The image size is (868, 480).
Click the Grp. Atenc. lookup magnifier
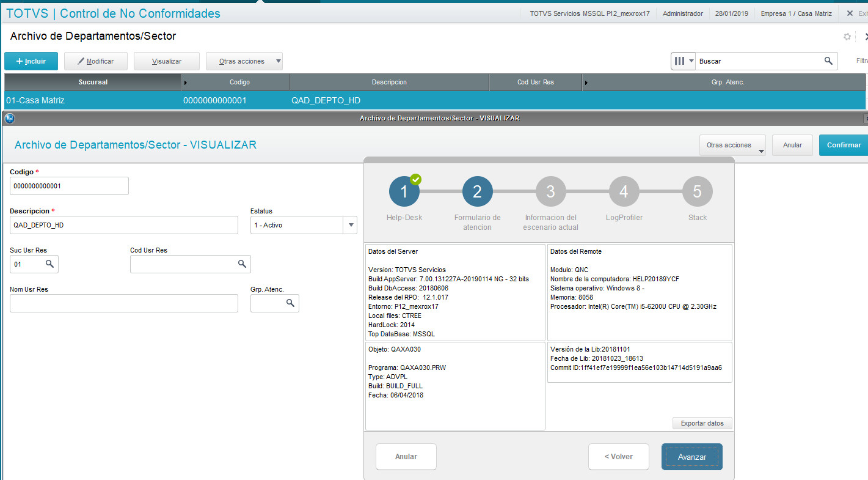pyautogui.click(x=290, y=303)
